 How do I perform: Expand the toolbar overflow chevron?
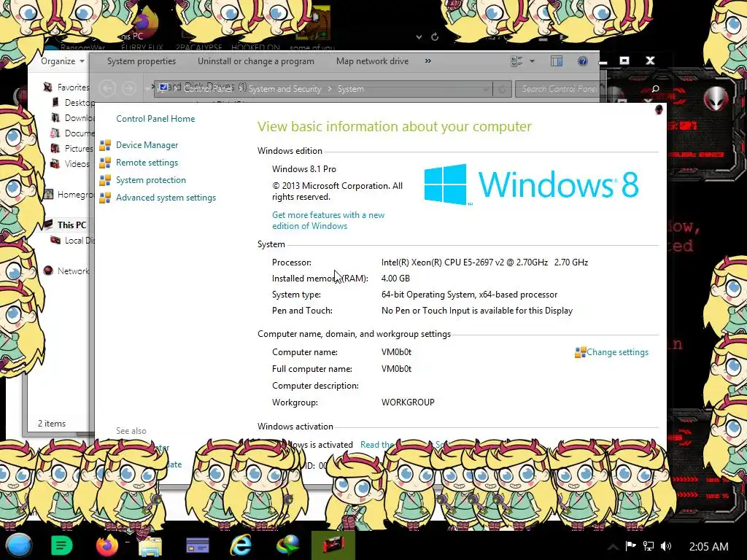click(427, 61)
